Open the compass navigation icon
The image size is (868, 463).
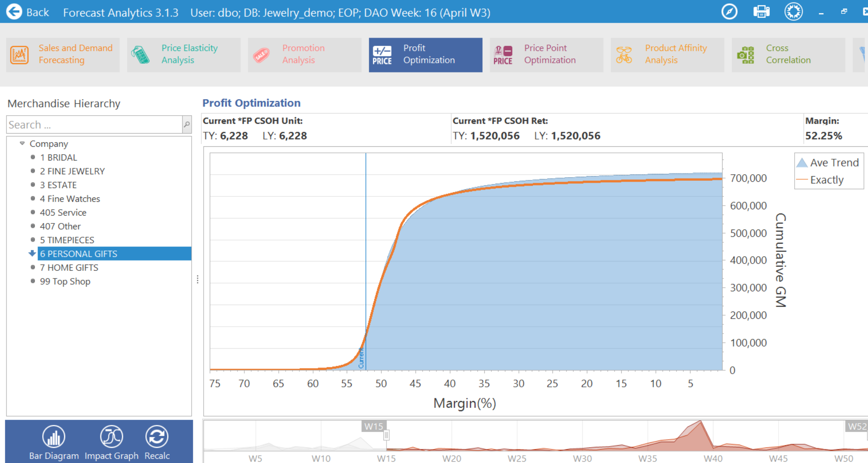click(x=729, y=11)
